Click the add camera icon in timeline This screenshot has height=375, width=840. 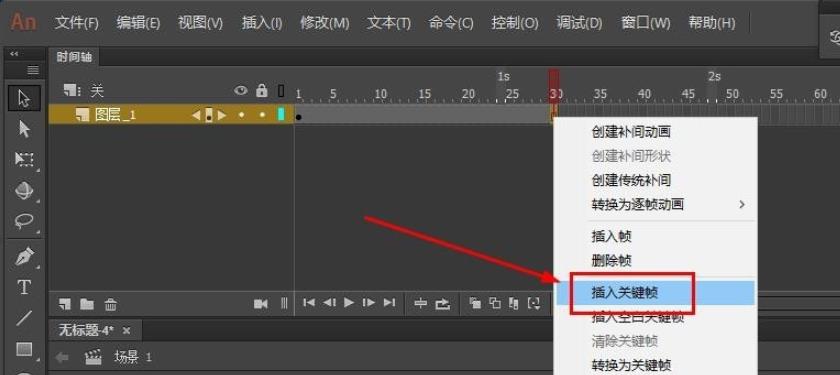pos(261,304)
